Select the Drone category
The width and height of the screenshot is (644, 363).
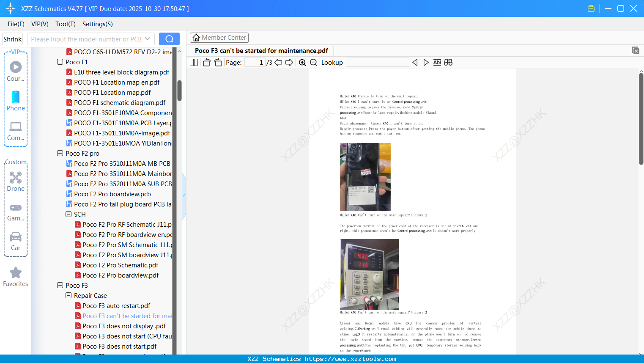16,181
